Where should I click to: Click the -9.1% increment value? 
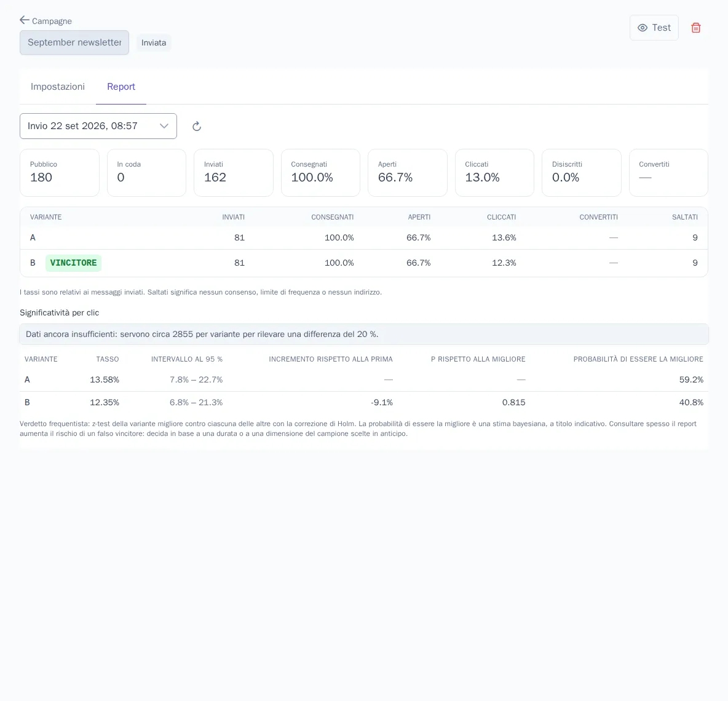tap(382, 403)
